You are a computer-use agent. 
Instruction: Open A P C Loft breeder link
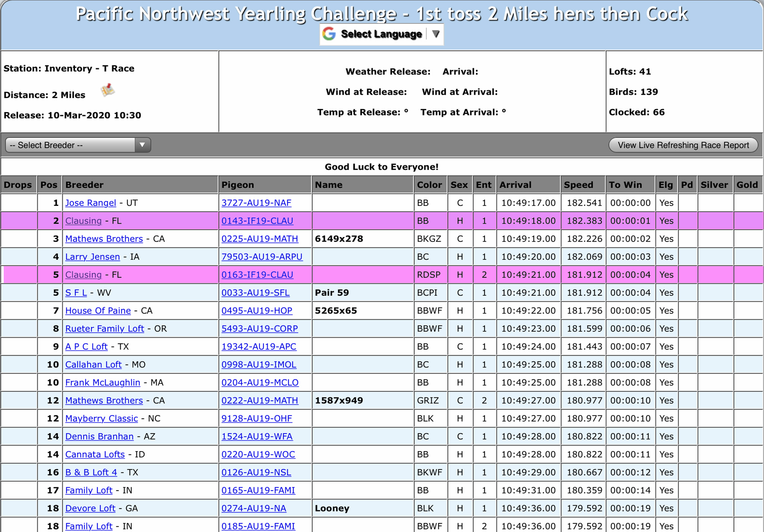point(87,347)
